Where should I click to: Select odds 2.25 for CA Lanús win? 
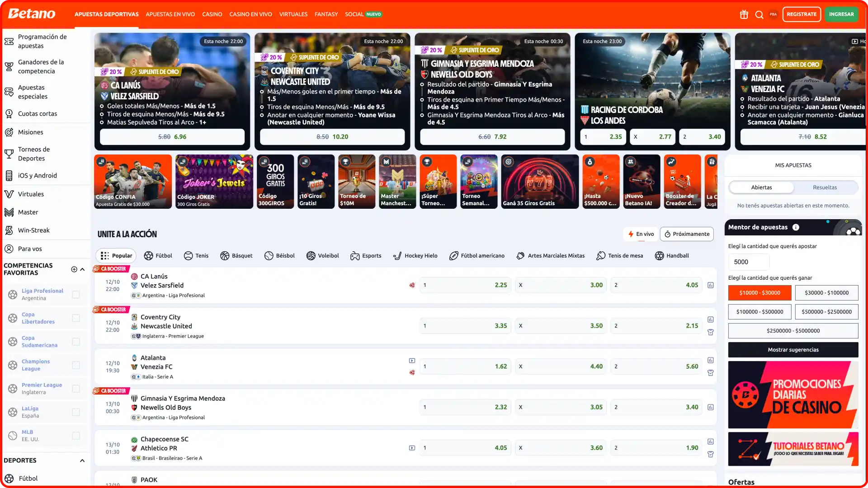point(465,285)
